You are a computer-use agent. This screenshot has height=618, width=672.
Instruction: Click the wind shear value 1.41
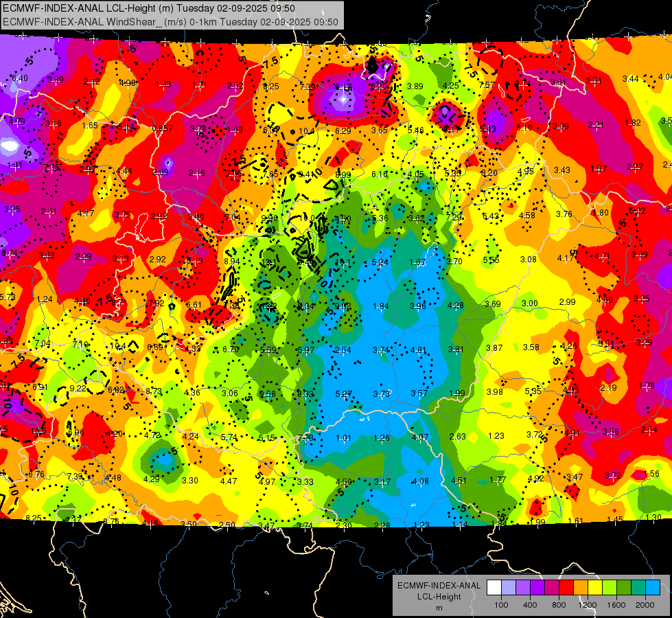click(x=14, y=165)
